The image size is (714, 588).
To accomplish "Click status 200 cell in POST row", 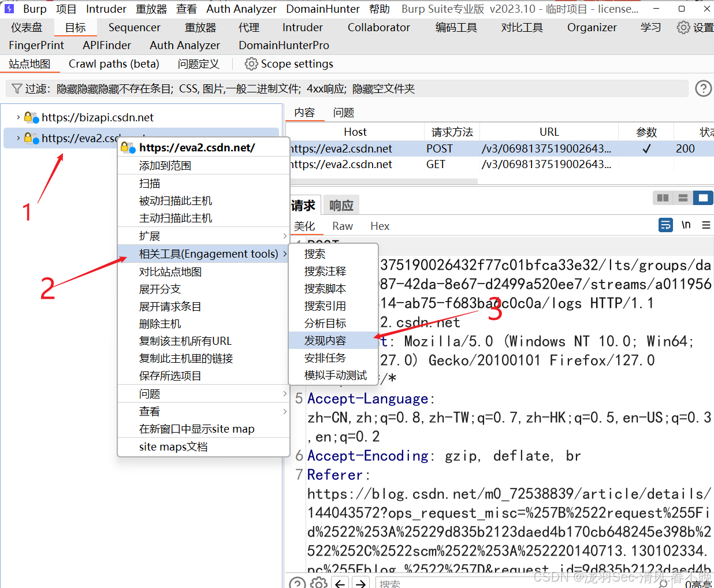I will [685, 148].
